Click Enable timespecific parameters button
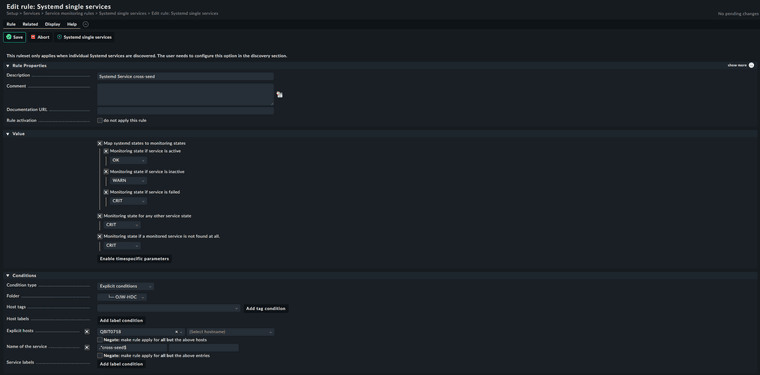This screenshot has width=760, height=375. (x=134, y=259)
